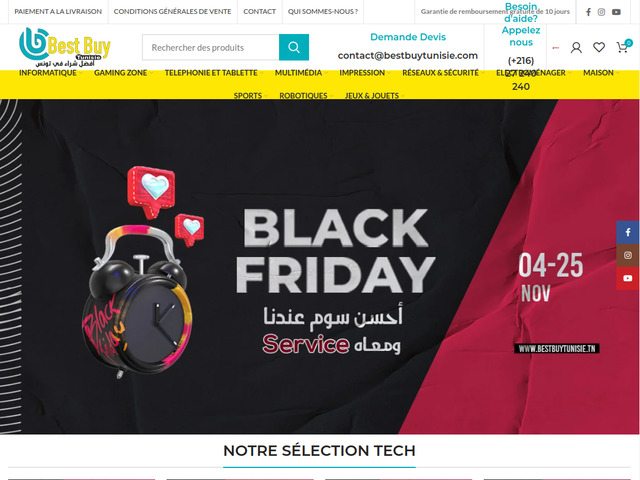Click YouTube icon in top bar
The width and height of the screenshot is (640, 480).
pyautogui.click(x=616, y=12)
